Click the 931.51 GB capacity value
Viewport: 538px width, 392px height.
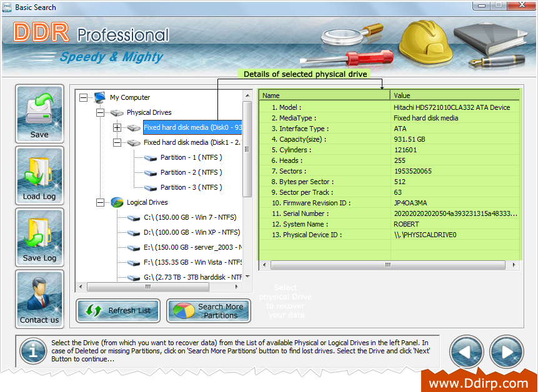[x=410, y=139]
